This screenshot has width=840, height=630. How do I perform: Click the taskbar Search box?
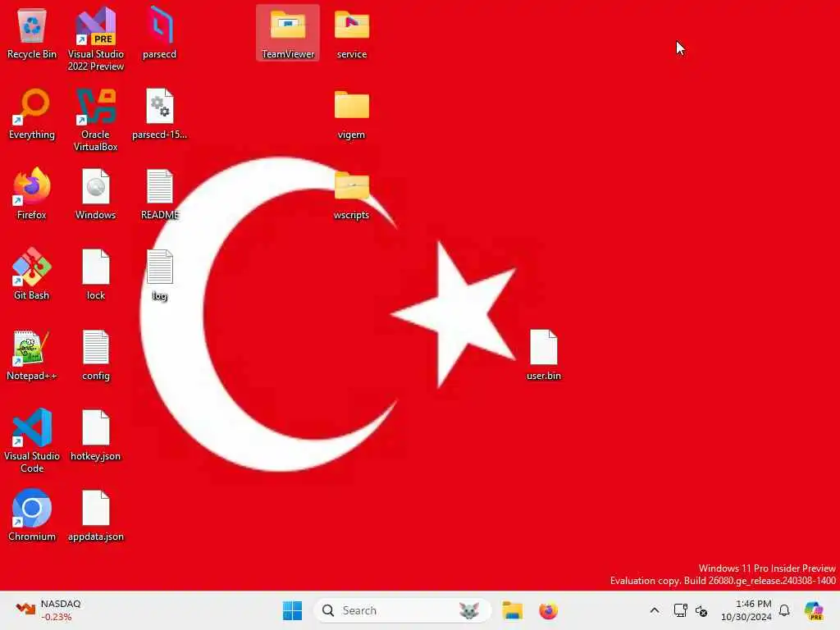tap(402, 610)
